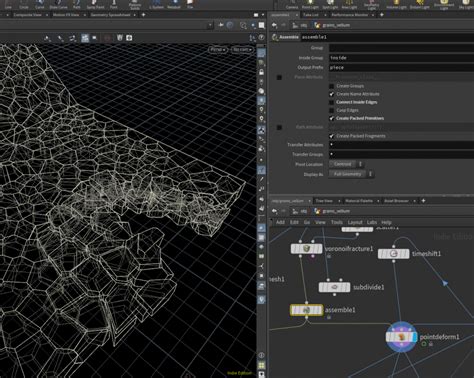Screen dimensions: 474x378
Task: Select the Metaball shelf tool
Action: coord(174,4)
